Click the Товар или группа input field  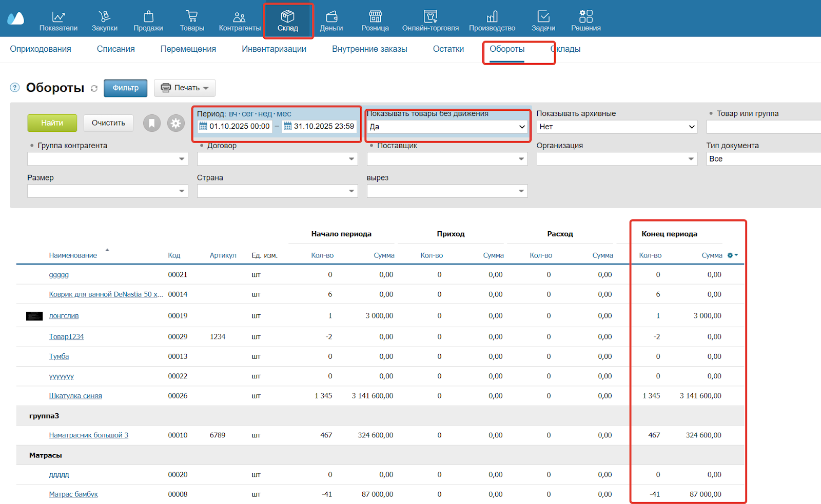tap(764, 127)
